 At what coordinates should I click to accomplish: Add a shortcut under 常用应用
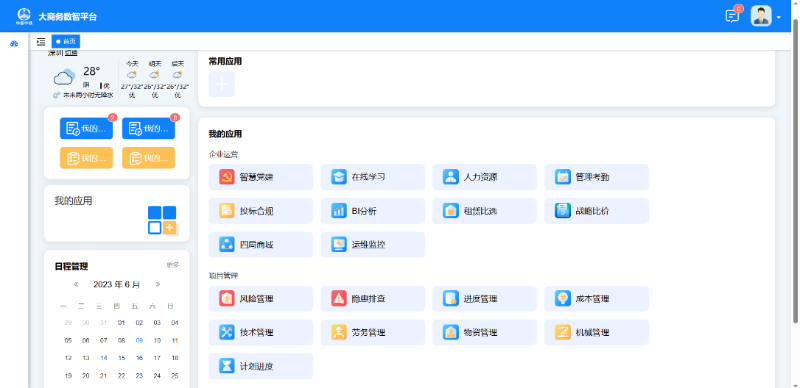(x=221, y=84)
